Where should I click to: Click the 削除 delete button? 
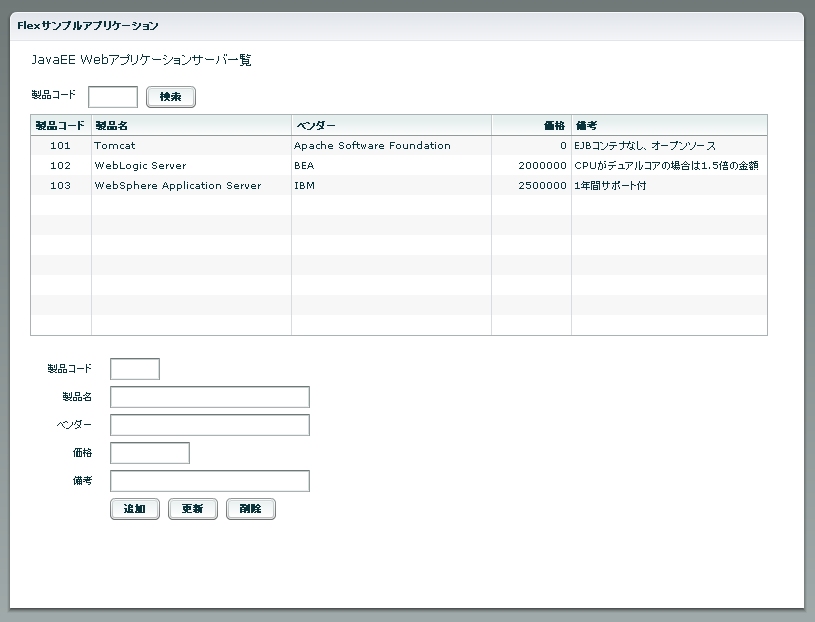click(251, 509)
